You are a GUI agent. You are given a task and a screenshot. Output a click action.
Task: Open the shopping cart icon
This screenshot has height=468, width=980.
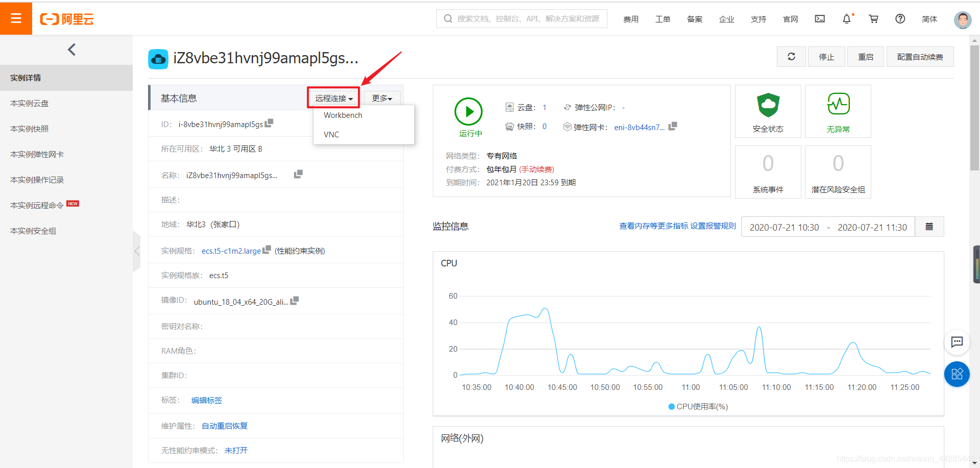(x=873, y=19)
